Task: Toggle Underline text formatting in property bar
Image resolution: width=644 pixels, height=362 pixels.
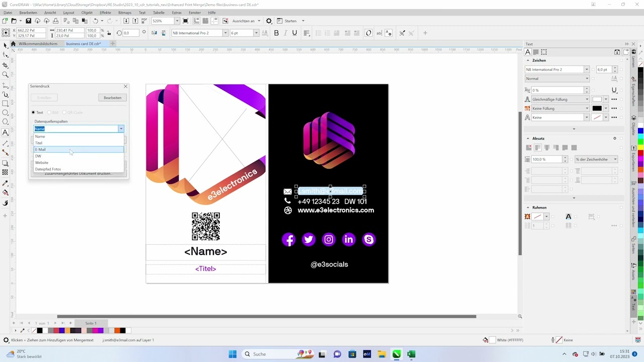Action: click(294, 33)
